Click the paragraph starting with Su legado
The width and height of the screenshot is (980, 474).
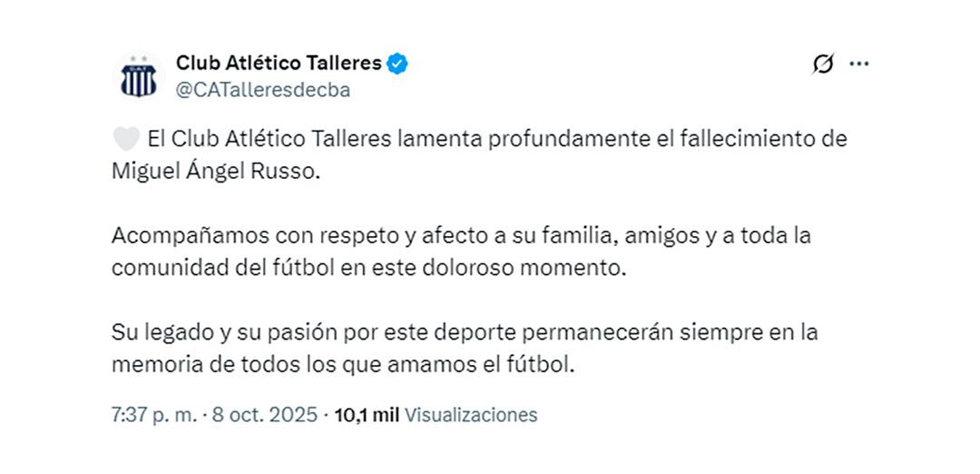click(465, 348)
